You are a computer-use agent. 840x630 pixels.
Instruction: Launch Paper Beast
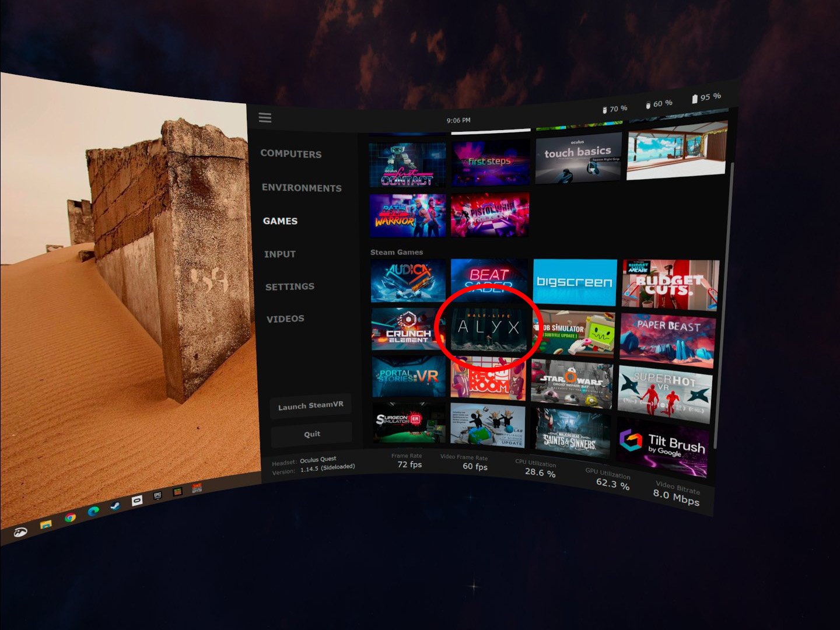click(x=667, y=341)
